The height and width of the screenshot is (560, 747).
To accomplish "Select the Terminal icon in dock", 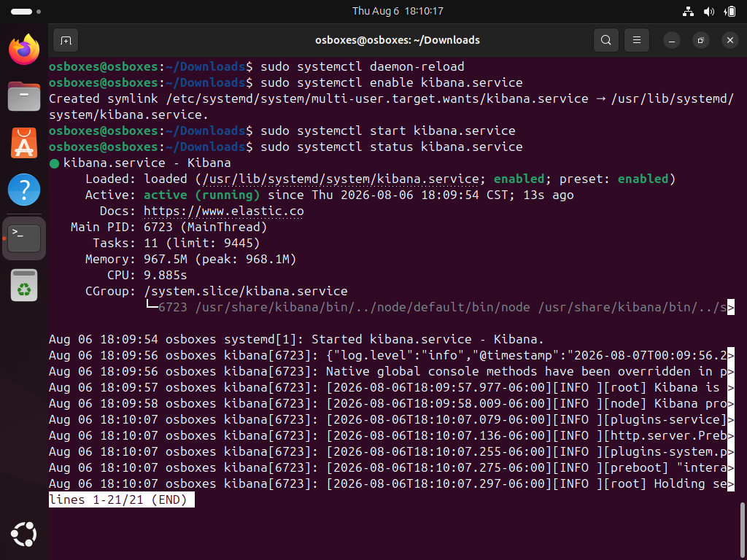I will (x=24, y=238).
